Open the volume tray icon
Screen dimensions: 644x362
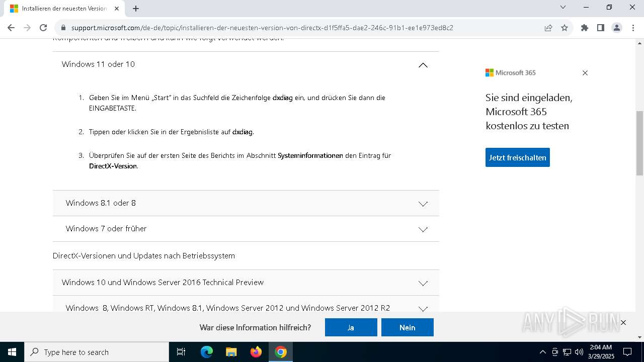coord(579,352)
